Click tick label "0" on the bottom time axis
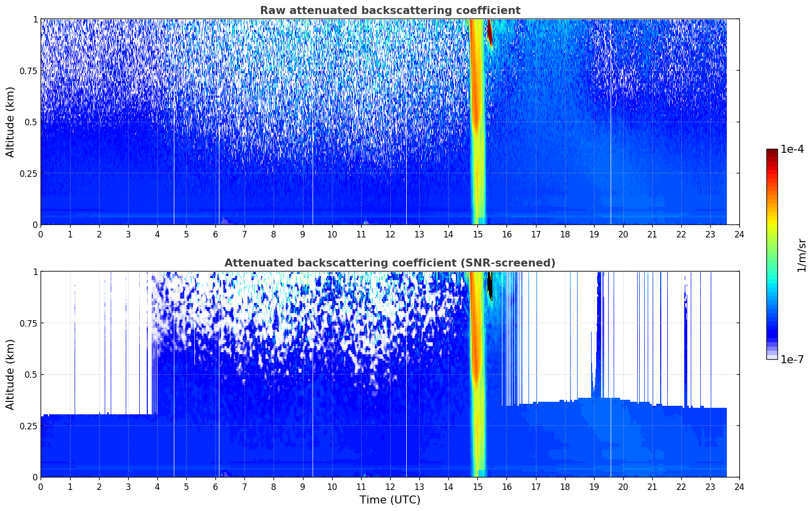Screen dimensions: 812x511 [x=41, y=486]
